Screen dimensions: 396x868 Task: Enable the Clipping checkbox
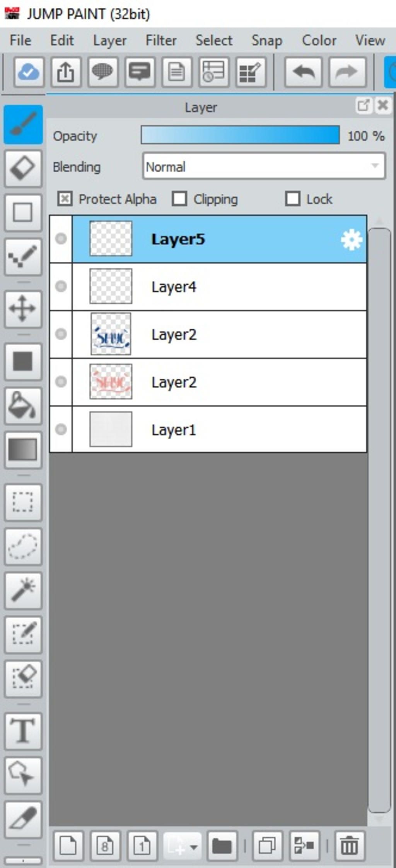click(179, 199)
